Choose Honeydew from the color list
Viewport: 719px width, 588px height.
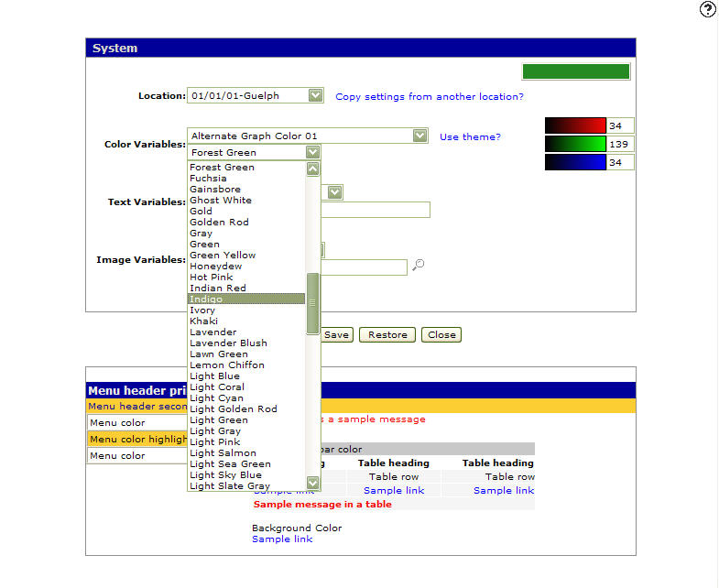pyautogui.click(x=246, y=267)
